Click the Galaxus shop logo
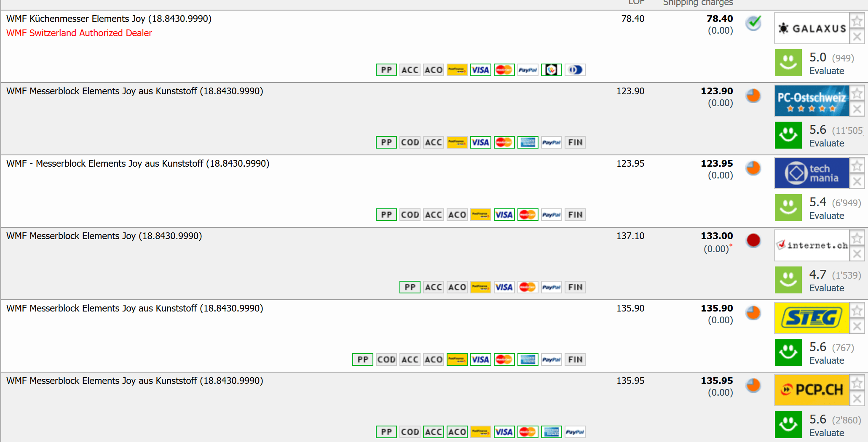The image size is (868, 442). (812, 28)
